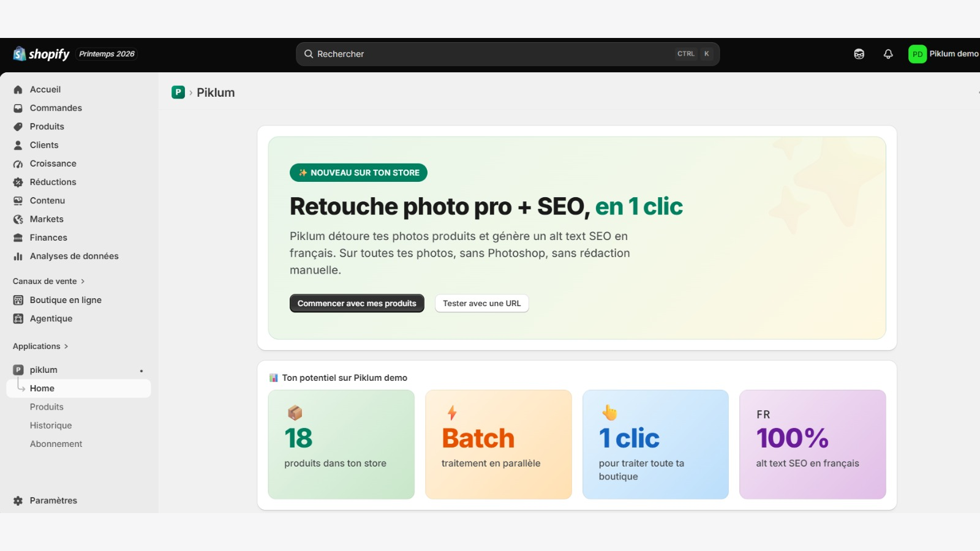Open the Agentique channel
Viewport: 980px width, 551px height.
pyautogui.click(x=51, y=318)
